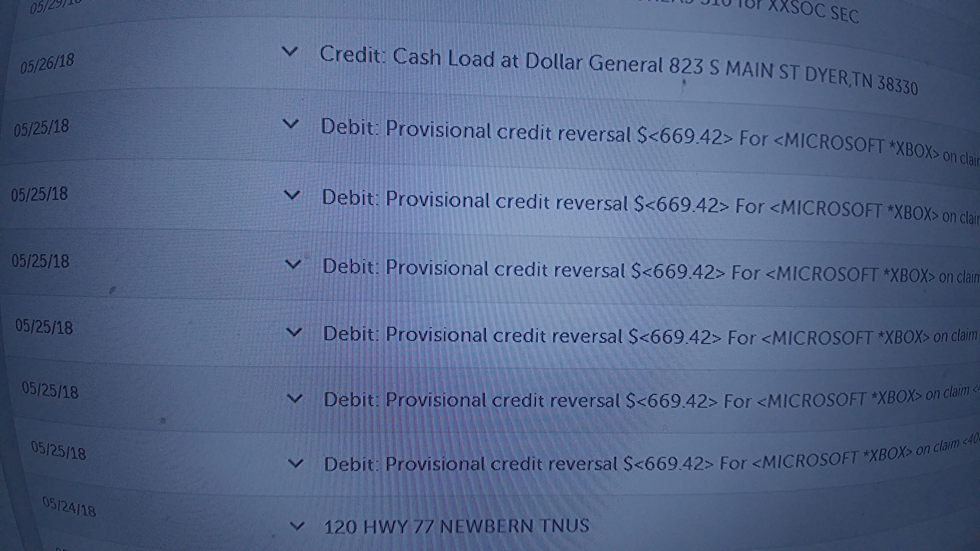Open the third Debit: Provisional credit reversal description

651,271
